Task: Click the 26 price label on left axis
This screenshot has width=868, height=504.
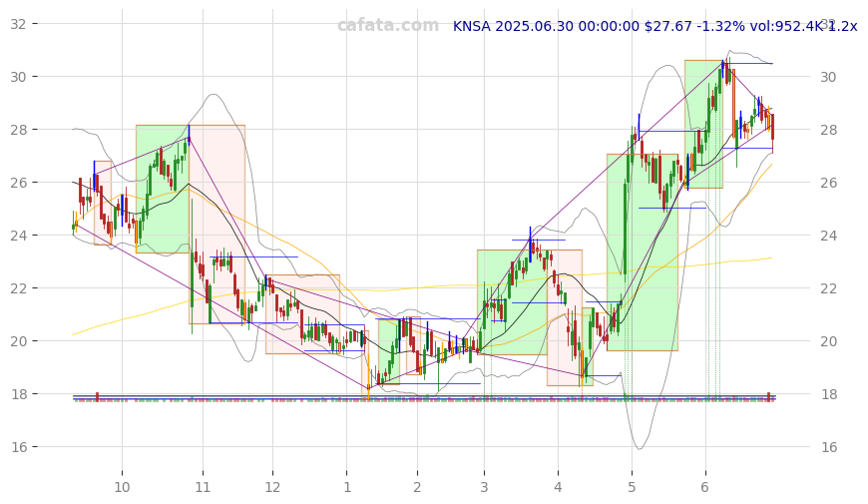Action: click(x=18, y=183)
